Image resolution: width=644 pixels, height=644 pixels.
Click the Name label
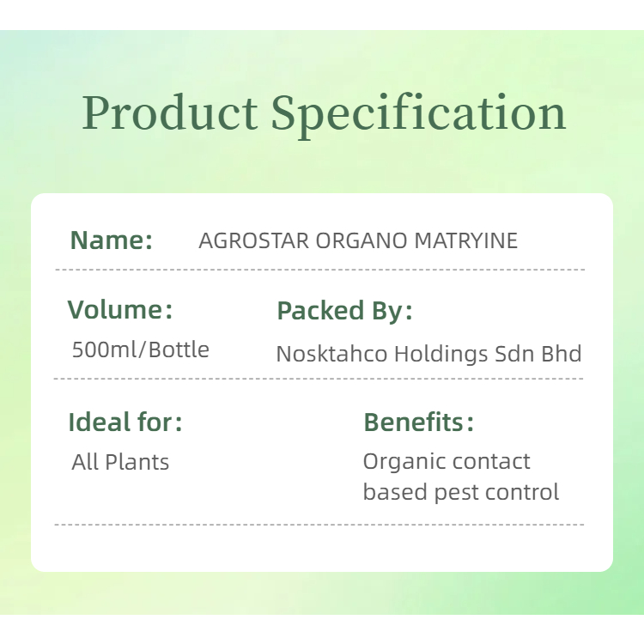pos(111,240)
